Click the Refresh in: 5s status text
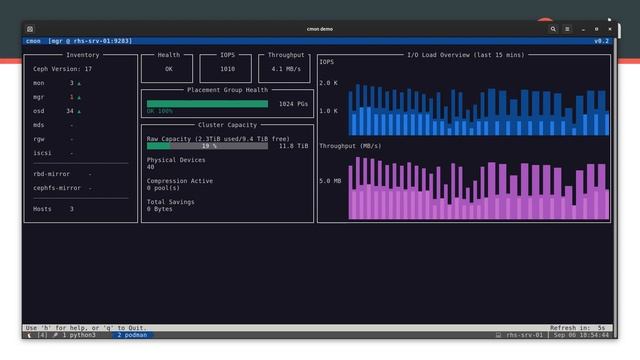This screenshot has width=640, height=360. (x=577, y=328)
